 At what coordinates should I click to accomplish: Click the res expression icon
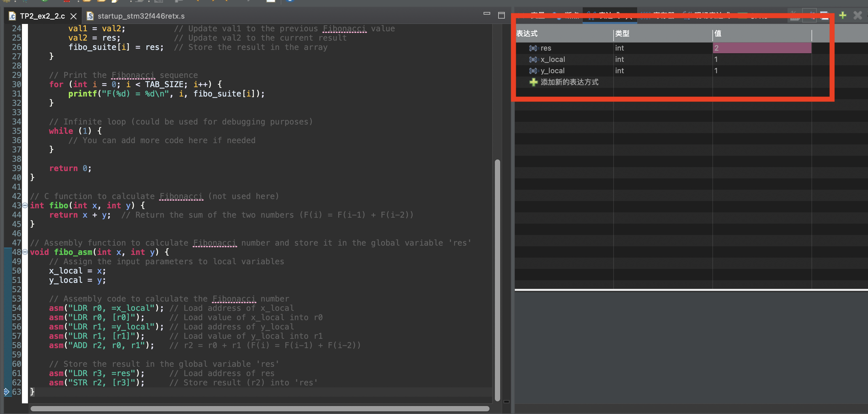click(533, 48)
